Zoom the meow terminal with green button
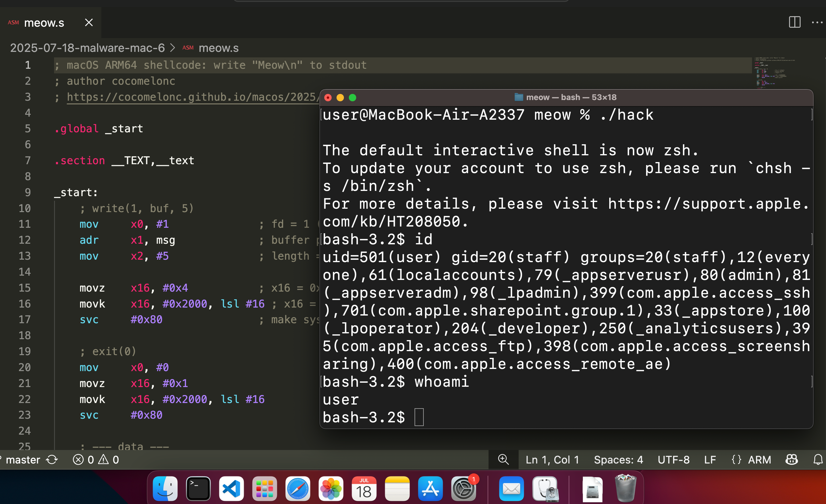 click(352, 98)
